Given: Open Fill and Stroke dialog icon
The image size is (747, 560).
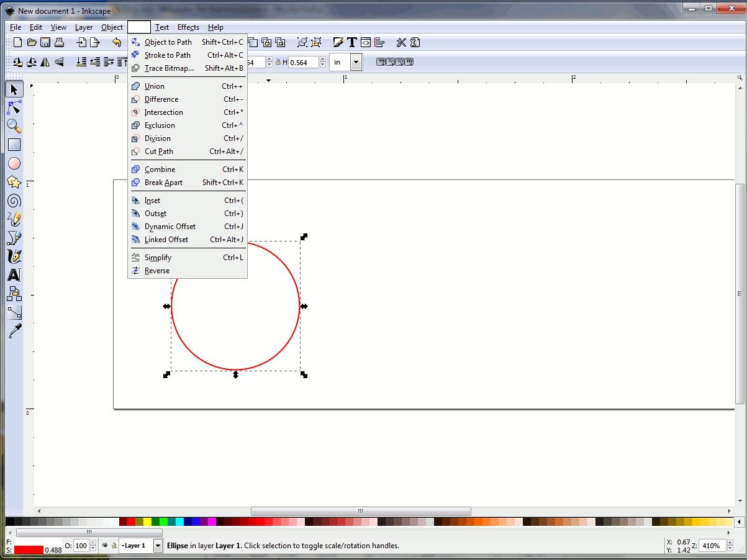Looking at the screenshot, I should point(338,42).
